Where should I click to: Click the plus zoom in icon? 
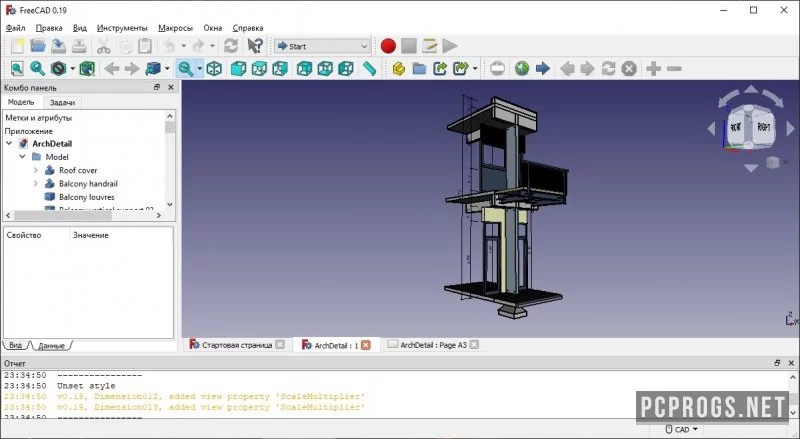coord(654,68)
